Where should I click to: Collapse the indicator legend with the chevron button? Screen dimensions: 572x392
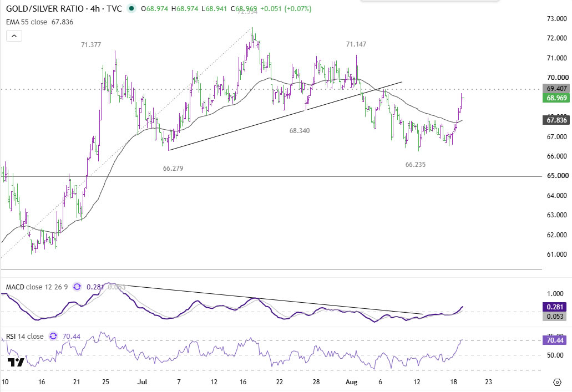click(x=14, y=35)
